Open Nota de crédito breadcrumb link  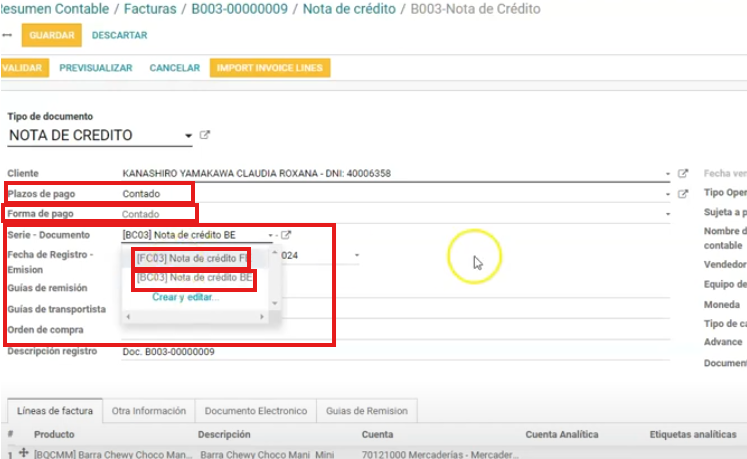[349, 9]
